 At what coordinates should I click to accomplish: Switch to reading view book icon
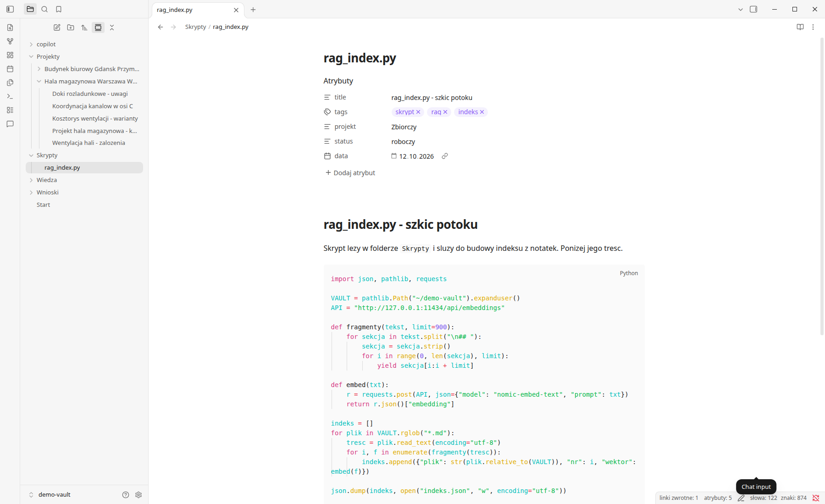800,27
